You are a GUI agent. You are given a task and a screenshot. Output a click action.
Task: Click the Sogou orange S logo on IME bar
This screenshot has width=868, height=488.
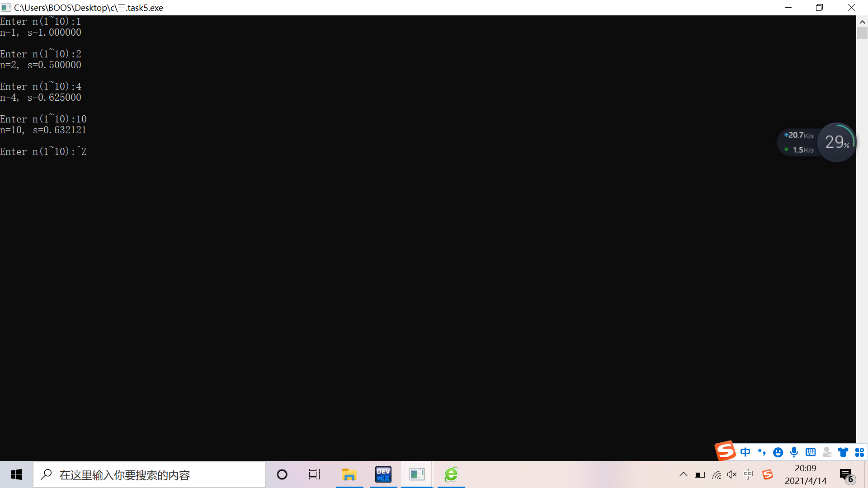pos(725,451)
